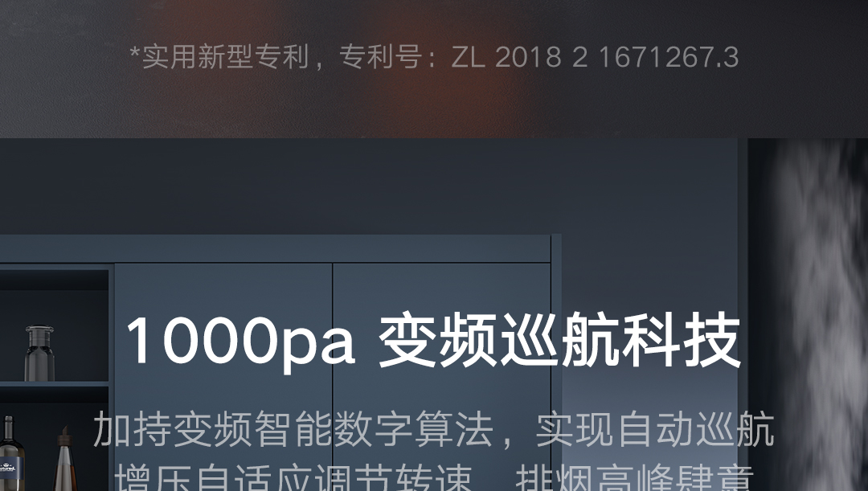The width and height of the screenshot is (868, 491).
Task: Click the "排烟高峰肆意" text
Action: pos(635,479)
